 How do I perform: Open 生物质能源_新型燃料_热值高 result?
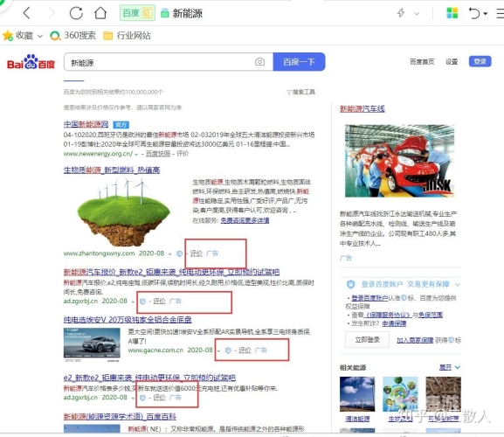click(x=112, y=170)
